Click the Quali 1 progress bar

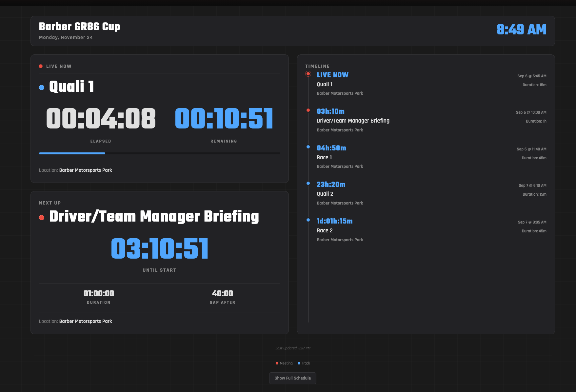pos(159,153)
